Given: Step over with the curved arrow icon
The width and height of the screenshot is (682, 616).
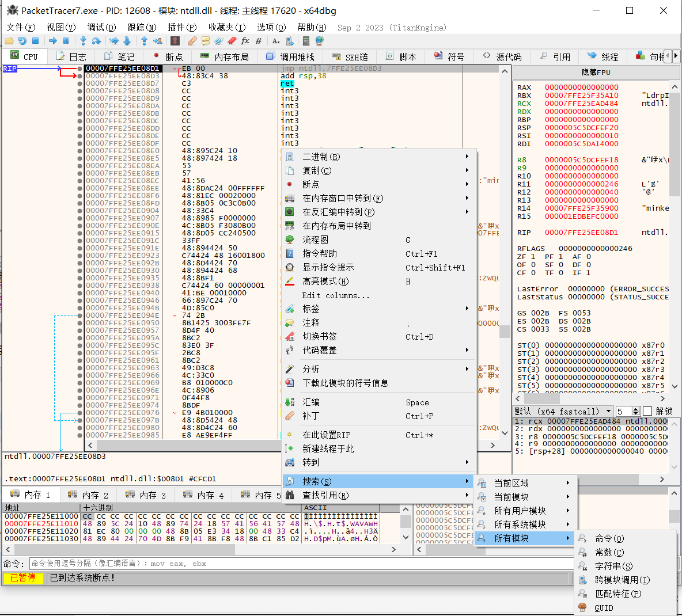Looking at the screenshot, I should (97, 41).
